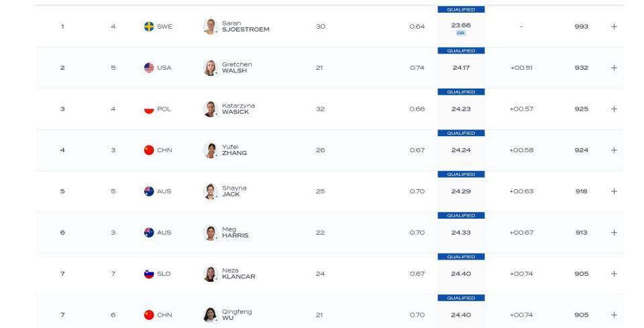Click Katarzyna Wasick's profile photo

(x=210, y=109)
